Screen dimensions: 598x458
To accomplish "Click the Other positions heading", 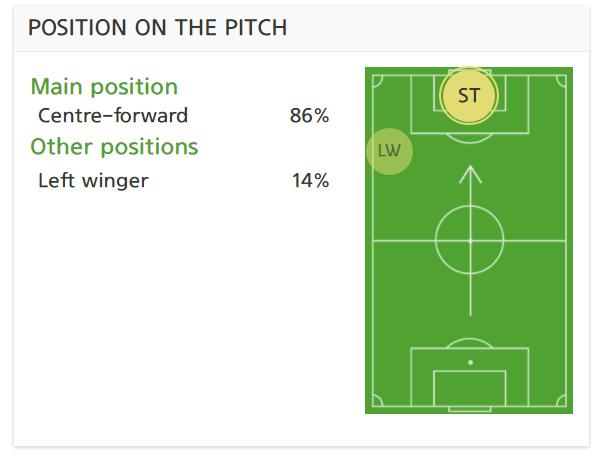I will click(114, 147).
